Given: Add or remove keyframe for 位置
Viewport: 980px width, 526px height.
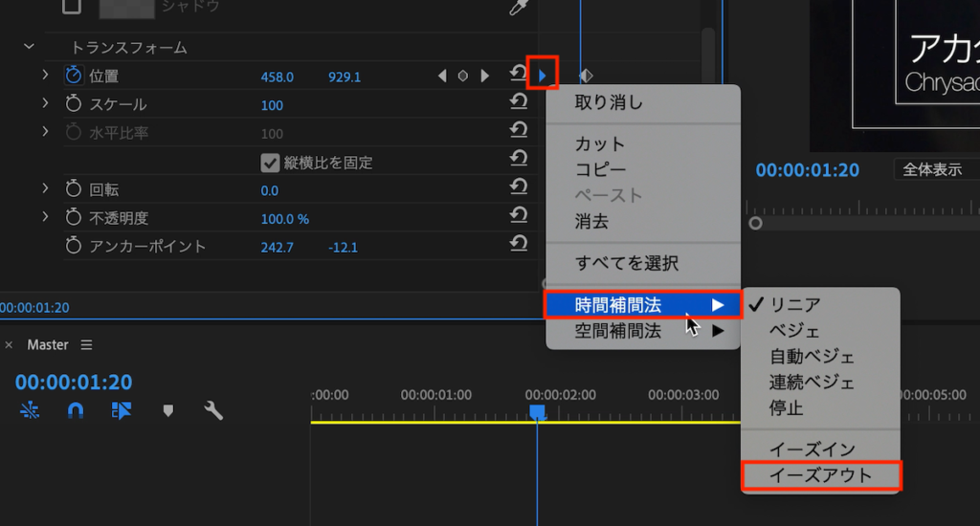Looking at the screenshot, I should 463,77.
